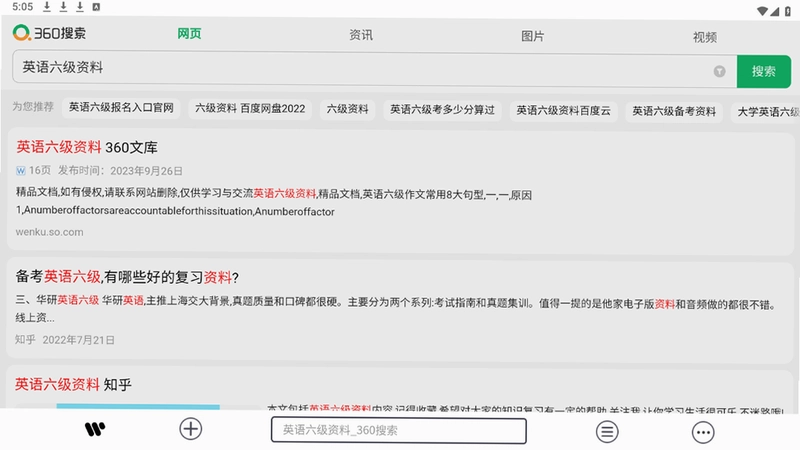Open the first download notification icon
Image resolution: width=800 pixels, height=450 pixels.
pos(47,7)
